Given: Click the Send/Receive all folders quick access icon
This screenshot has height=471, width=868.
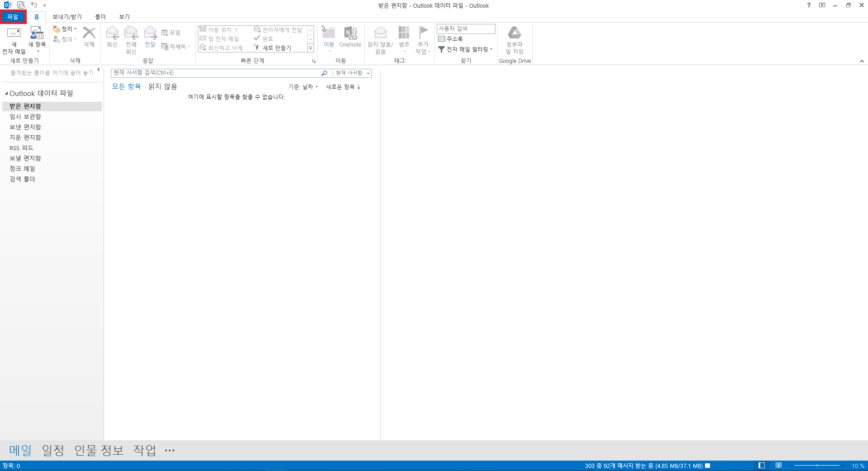Looking at the screenshot, I should pyautogui.click(x=21, y=5).
